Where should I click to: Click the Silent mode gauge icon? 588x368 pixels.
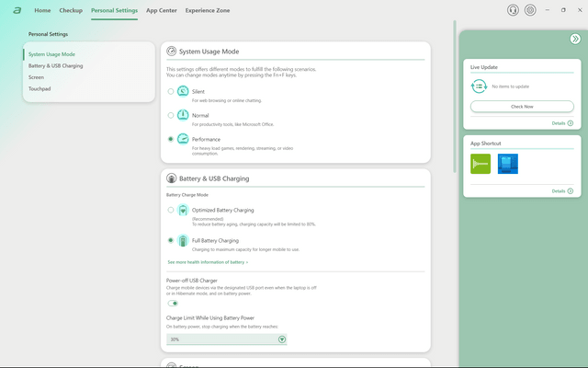[x=183, y=91]
